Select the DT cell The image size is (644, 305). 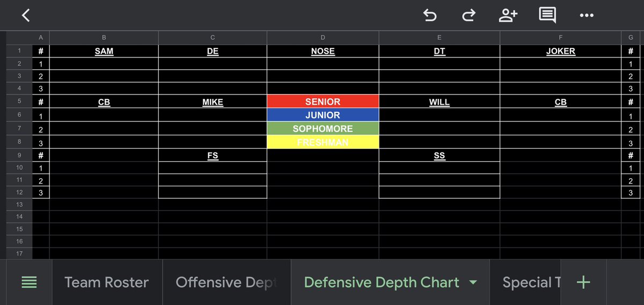440,51
